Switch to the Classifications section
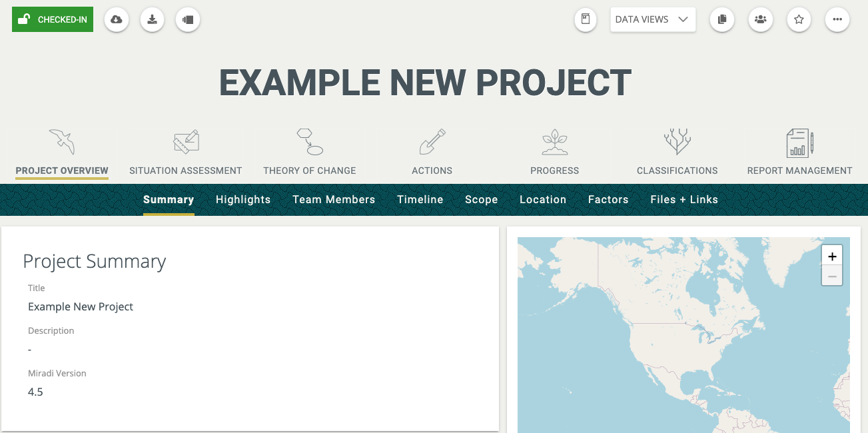This screenshot has width=868, height=433. pos(677,153)
